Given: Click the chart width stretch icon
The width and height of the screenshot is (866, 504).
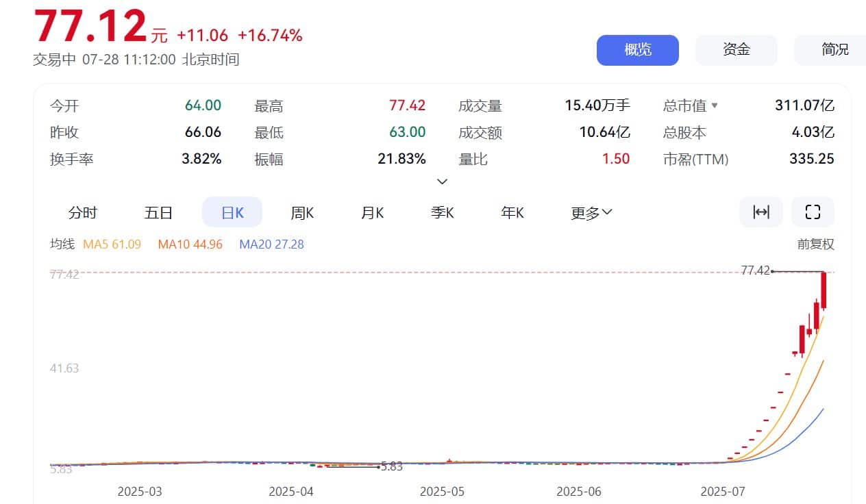Looking at the screenshot, I should (760, 212).
